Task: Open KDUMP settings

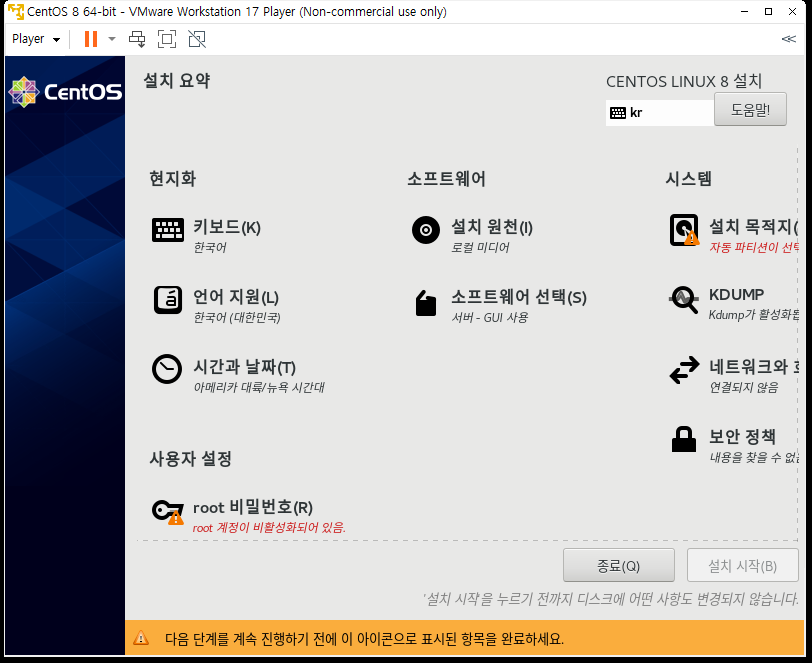Action: 736,295
